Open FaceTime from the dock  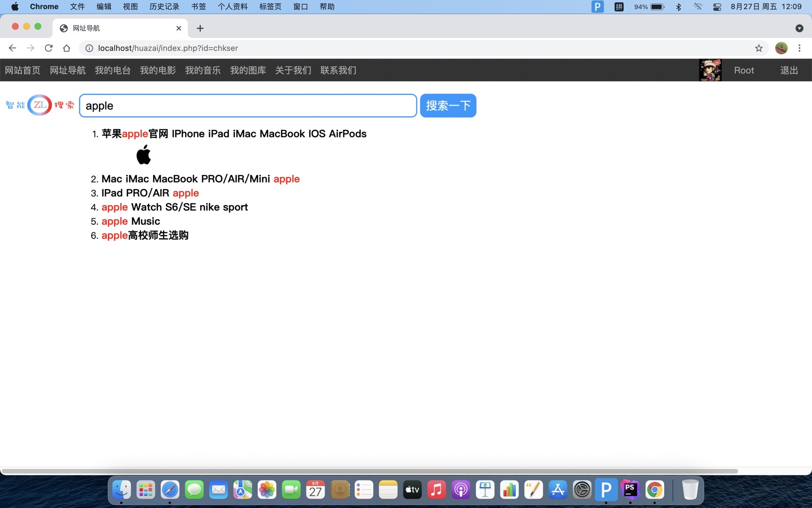291,490
